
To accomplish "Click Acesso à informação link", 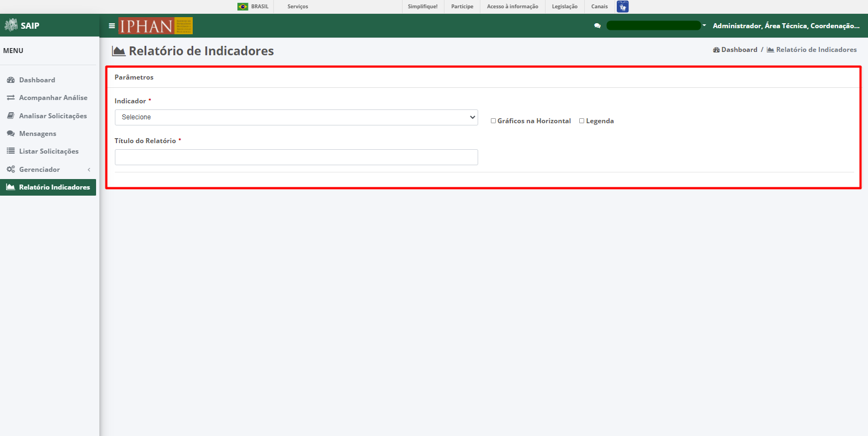I will [512, 7].
